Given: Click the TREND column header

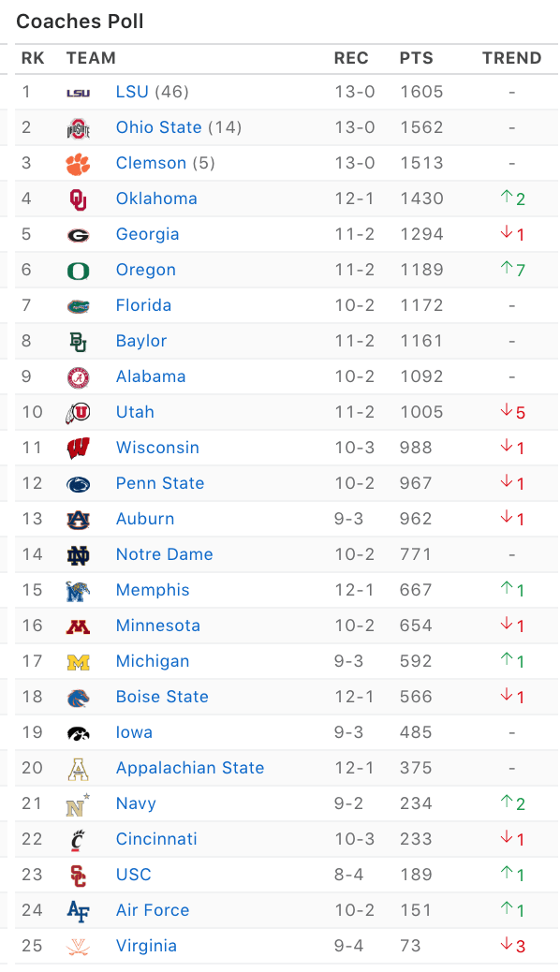Looking at the screenshot, I should tap(511, 58).
